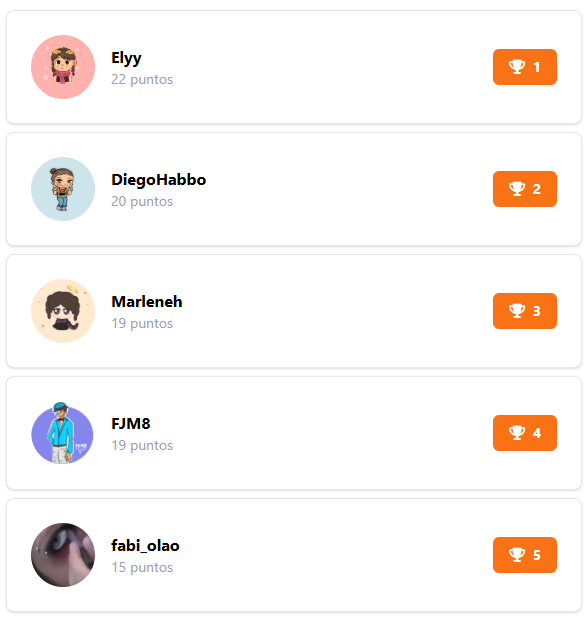Click the trophy icon in rank 4 badge
Viewport: 587px width, 622px height.
(x=517, y=433)
